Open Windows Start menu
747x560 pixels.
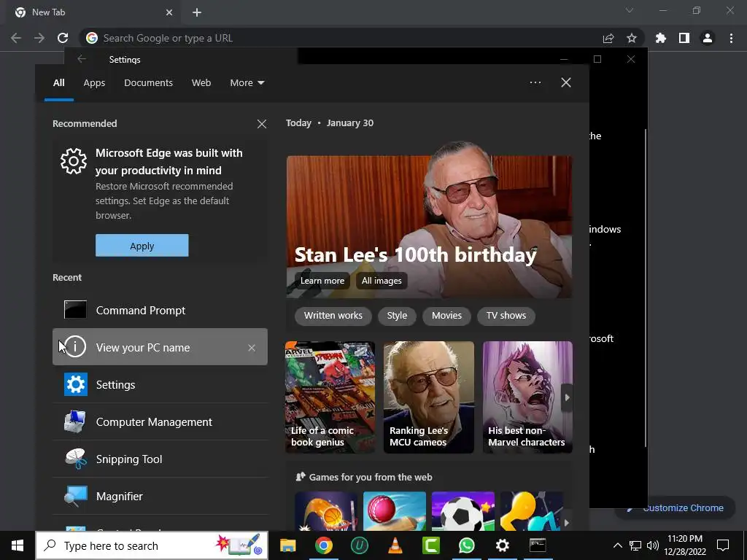[18, 545]
